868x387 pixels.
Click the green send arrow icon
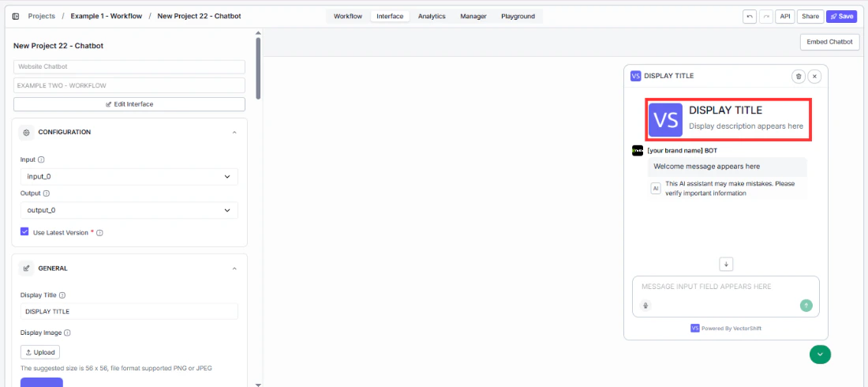click(x=806, y=305)
